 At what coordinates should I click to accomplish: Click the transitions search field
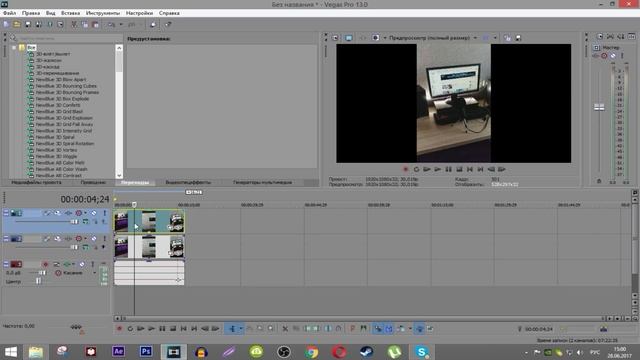[x=69, y=38]
